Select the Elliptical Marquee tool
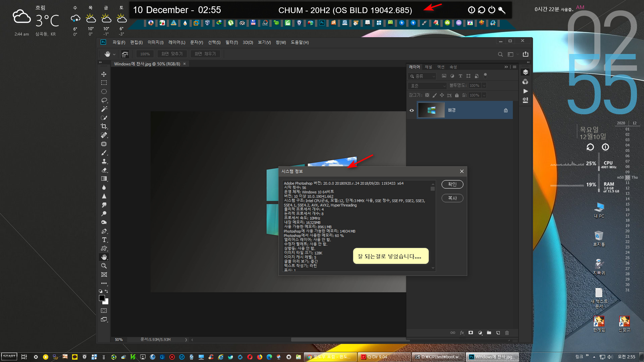Image resolution: width=644 pixels, height=362 pixels. 104,92
